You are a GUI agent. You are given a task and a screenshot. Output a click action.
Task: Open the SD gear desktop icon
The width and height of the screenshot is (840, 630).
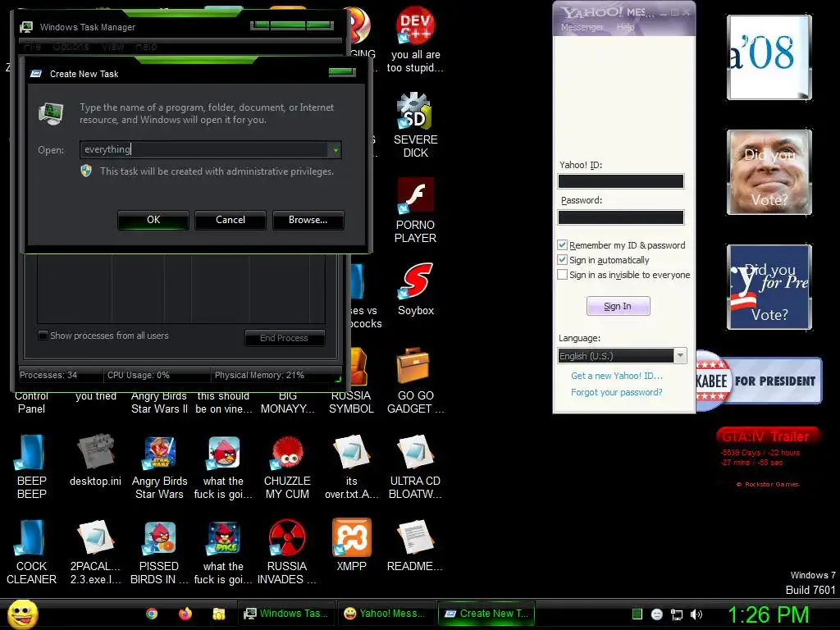tap(415, 111)
